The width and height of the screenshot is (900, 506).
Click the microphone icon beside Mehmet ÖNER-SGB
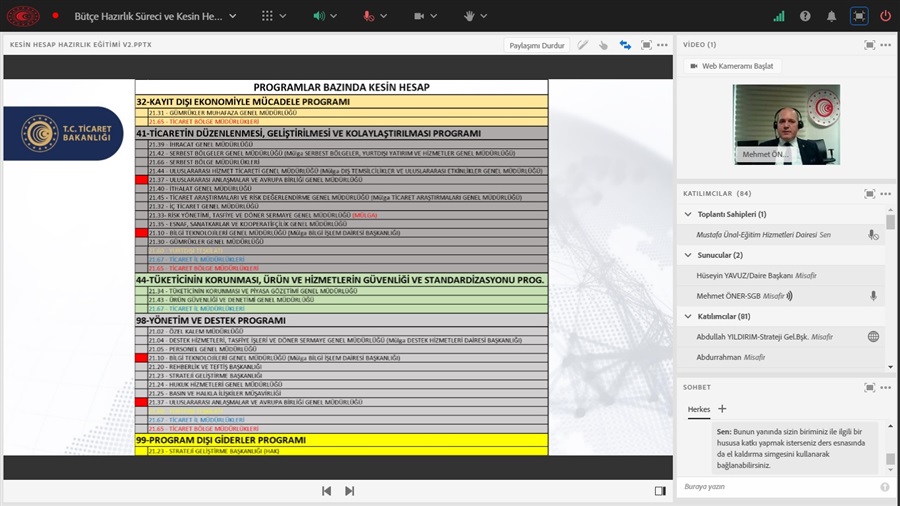click(873, 296)
